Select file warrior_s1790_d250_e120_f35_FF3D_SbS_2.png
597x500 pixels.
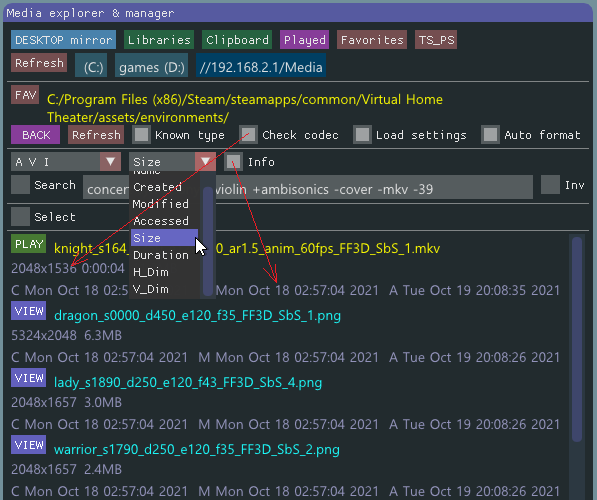(197, 449)
